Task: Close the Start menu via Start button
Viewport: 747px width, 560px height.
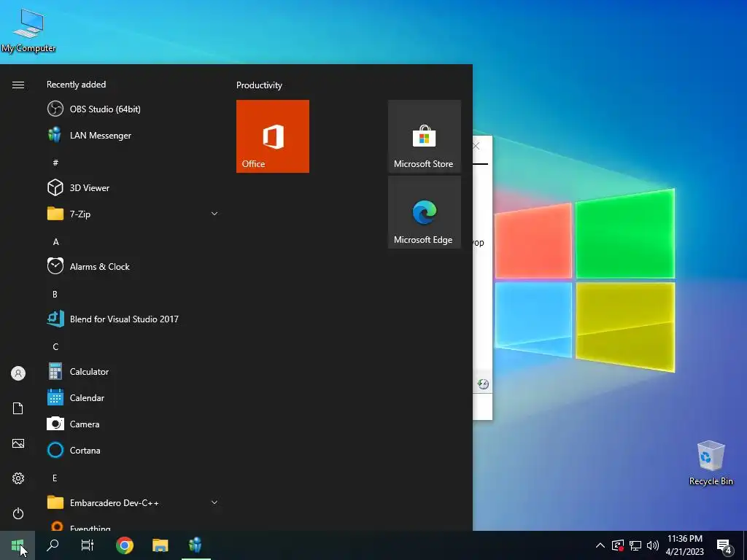Action: [18, 545]
